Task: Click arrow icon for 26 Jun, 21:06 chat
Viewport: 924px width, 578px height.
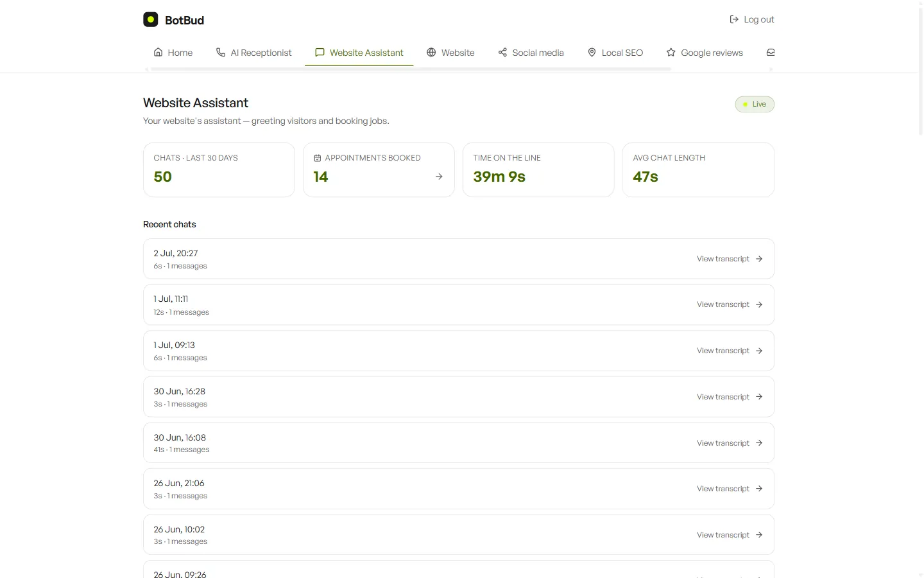Action: click(x=759, y=489)
